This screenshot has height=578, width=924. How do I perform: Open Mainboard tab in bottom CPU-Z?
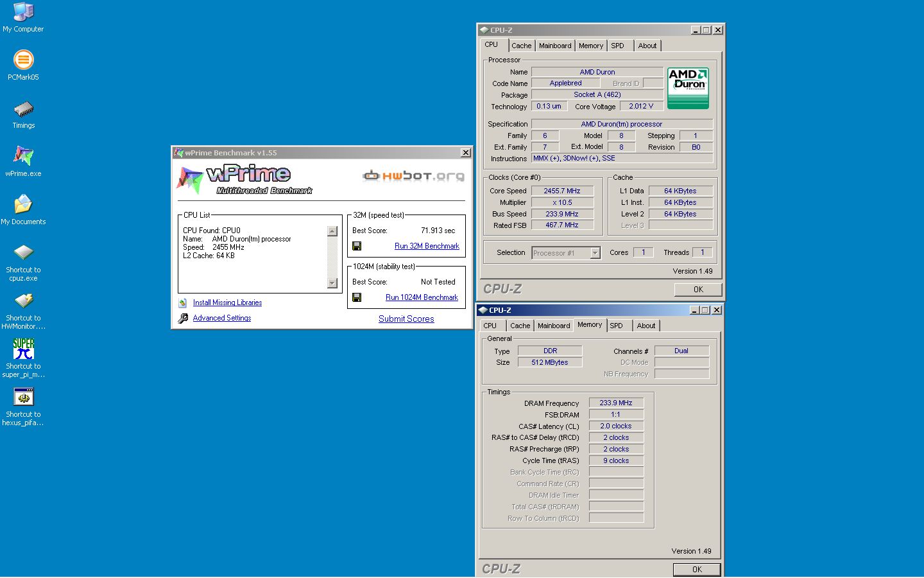(x=554, y=326)
